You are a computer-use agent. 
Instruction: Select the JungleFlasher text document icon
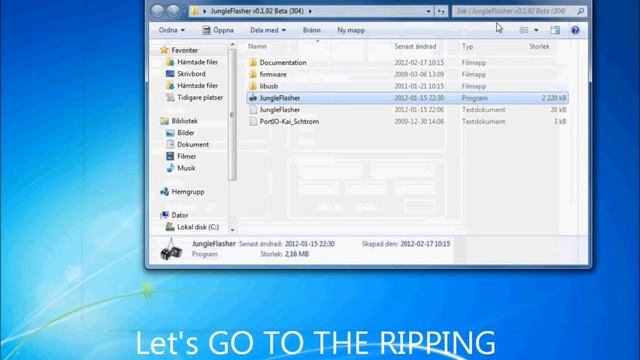[x=253, y=110]
